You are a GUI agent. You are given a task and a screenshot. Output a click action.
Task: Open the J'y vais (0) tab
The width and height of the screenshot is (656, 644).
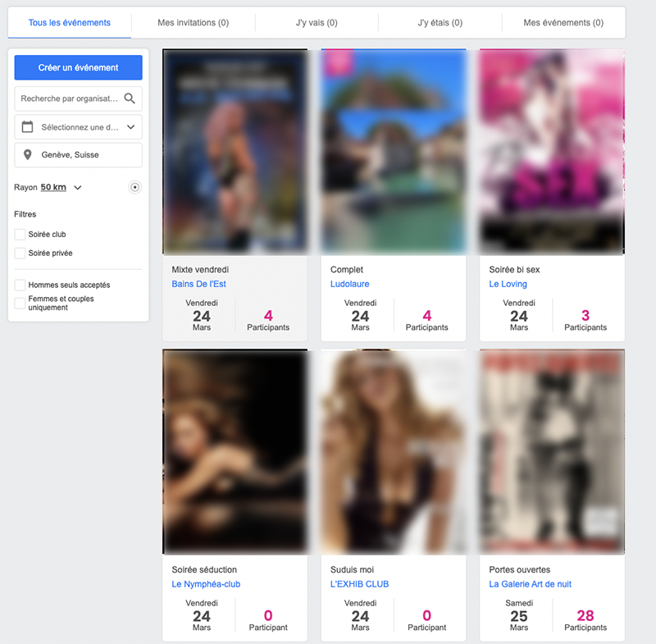click(317, 23)
